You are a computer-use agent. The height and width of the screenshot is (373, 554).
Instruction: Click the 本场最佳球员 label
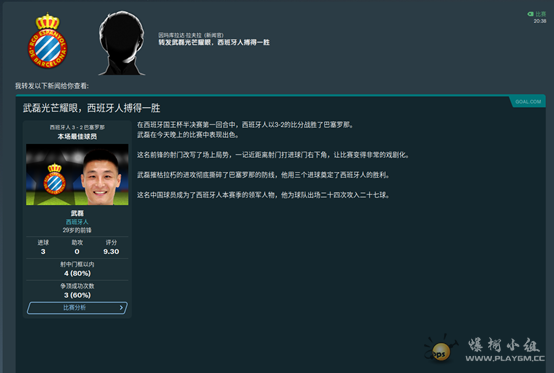[77, 136]
